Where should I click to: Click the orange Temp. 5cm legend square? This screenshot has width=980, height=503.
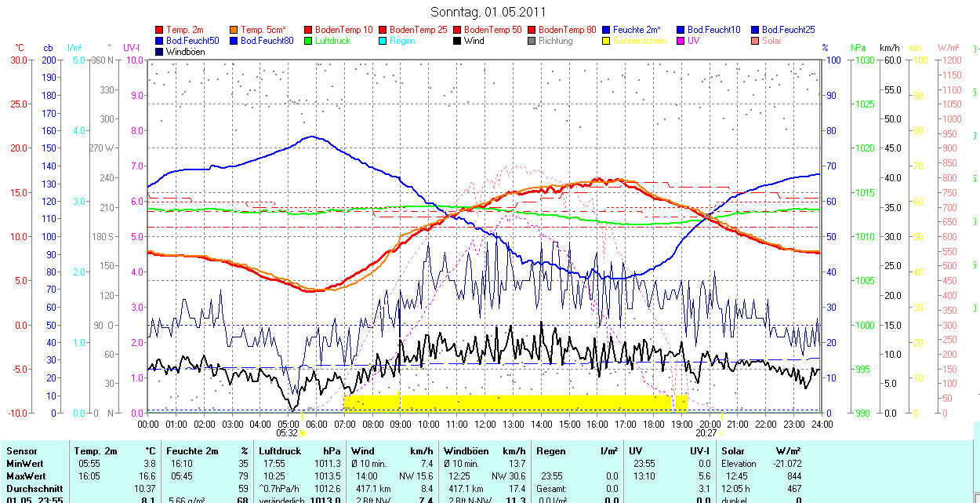tap(234, 30)
